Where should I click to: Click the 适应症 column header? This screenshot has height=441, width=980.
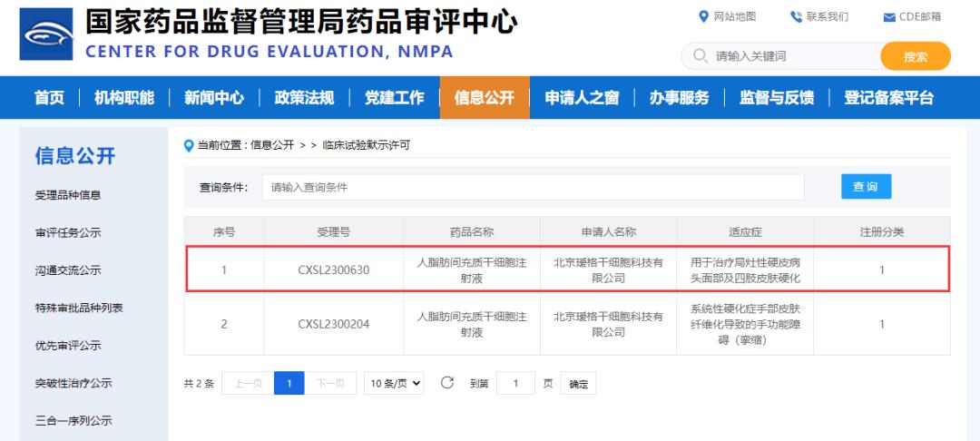click(x=745, y=232)
